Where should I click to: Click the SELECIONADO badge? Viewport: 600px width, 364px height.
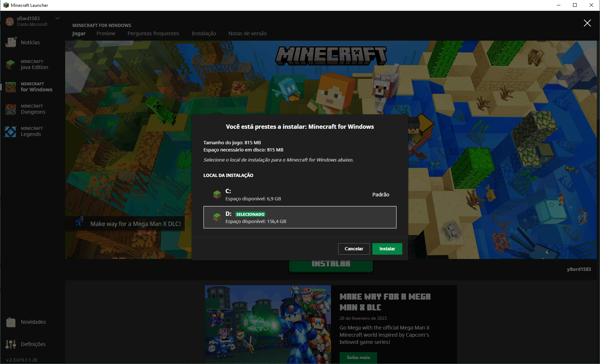pos(250,214)
